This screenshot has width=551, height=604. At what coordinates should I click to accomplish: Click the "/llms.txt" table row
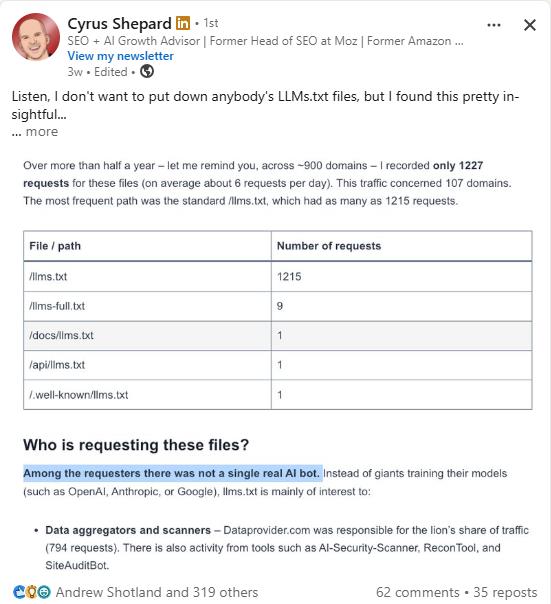pos(277,277)
